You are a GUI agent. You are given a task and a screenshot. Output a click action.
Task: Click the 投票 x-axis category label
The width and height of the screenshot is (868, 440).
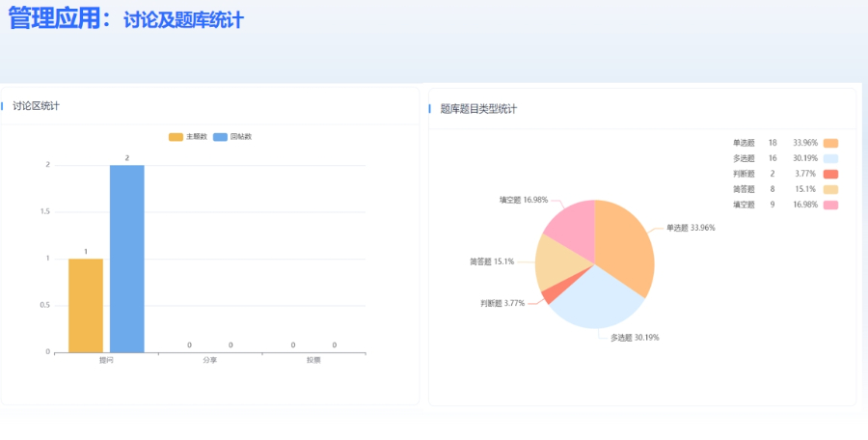click(x=313, y=360)
